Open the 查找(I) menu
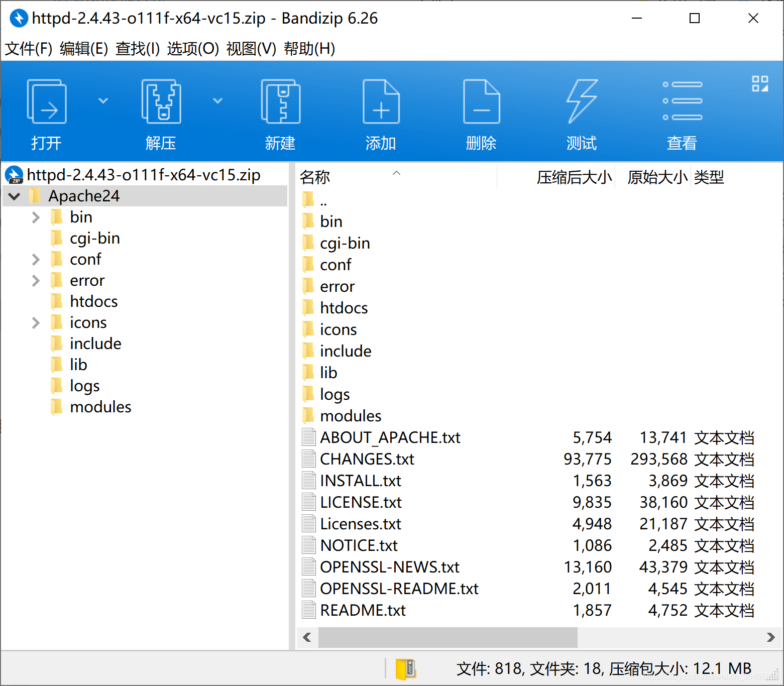Viewport: 784px width, 686px height. (x=138, y=49)
